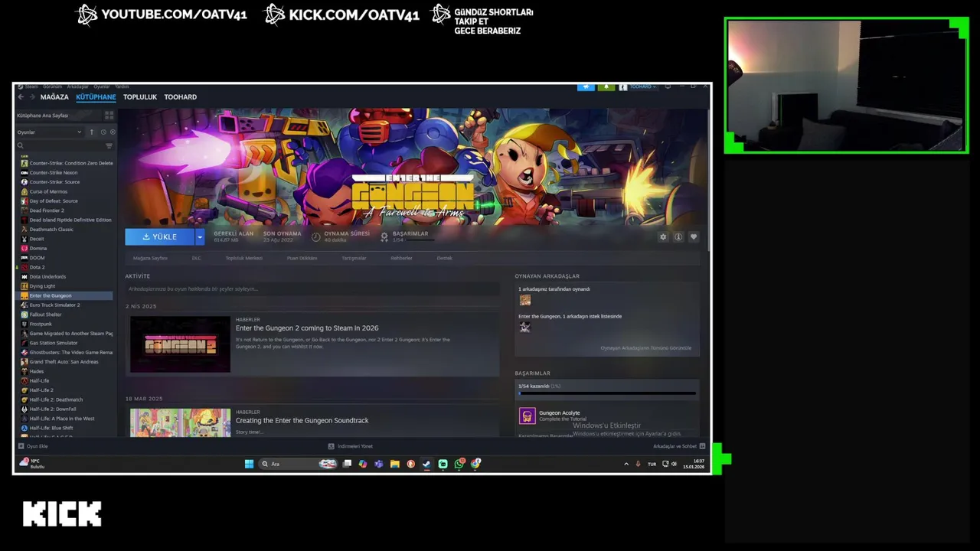Click the taskbar Ara search box
The image size is (980, 551).
(297, 464)
